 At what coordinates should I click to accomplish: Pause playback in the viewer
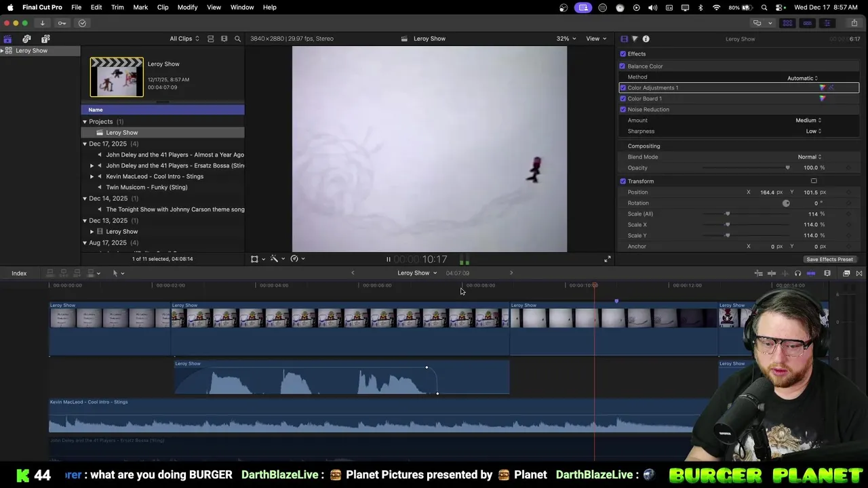pos(389,259)
